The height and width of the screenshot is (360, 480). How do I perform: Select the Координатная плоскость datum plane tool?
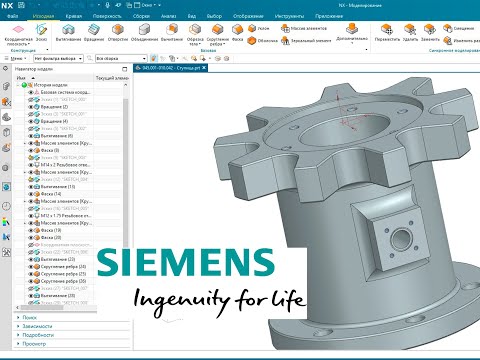(x=19, y=34)
